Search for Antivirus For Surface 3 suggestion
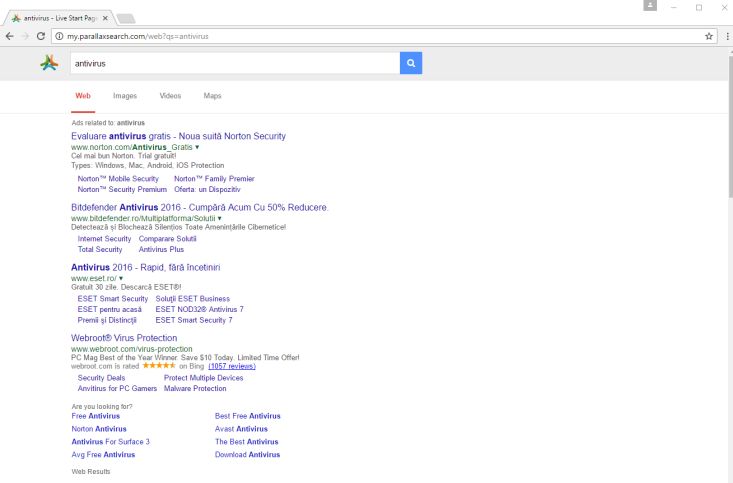733x483 pixels. [111, 441]
